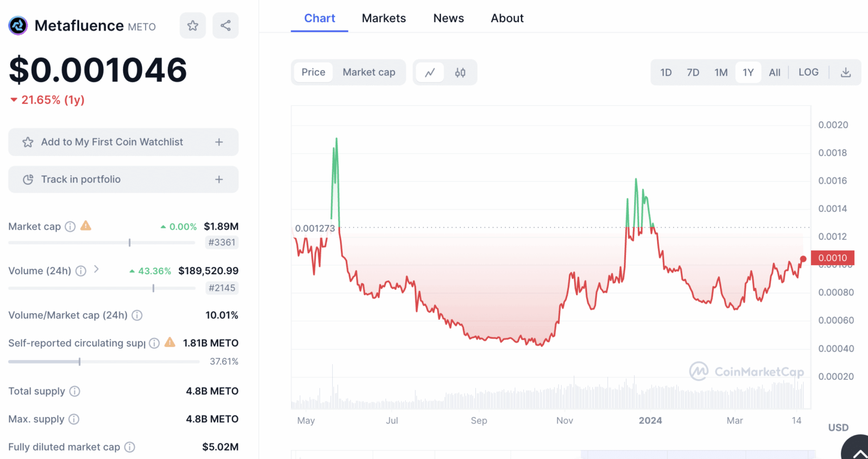Click the Market cap info icon
Screen dimensions: 868x459
click(x=70, y=227)
